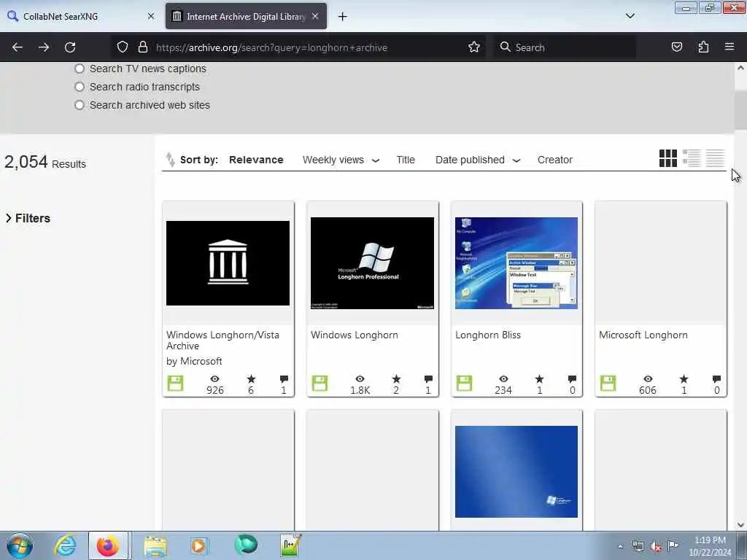The image size is (747, 560).
Task: Sort results by Relevance
Action: click(x=256, y=160)
